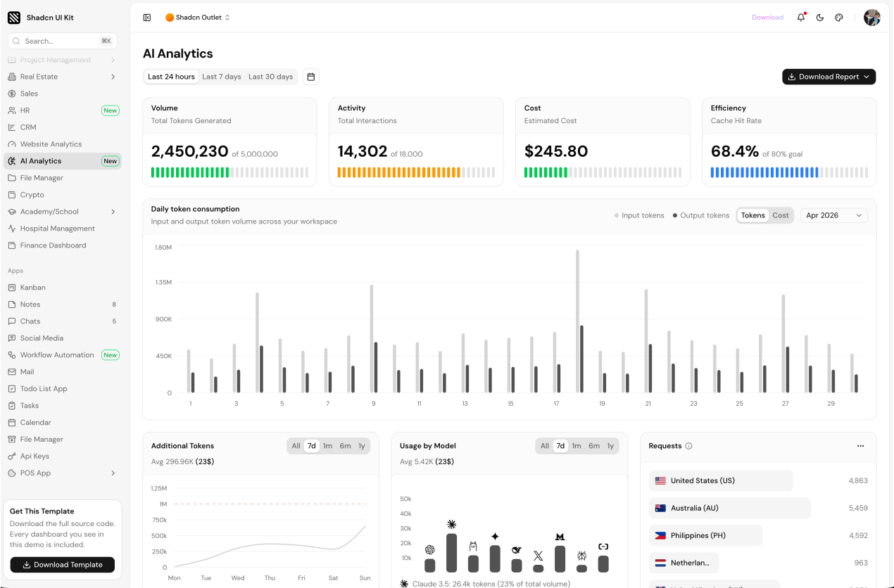The image size is (894, 588).
Task: Switch to dark mode moon icon
Action: 820,18
